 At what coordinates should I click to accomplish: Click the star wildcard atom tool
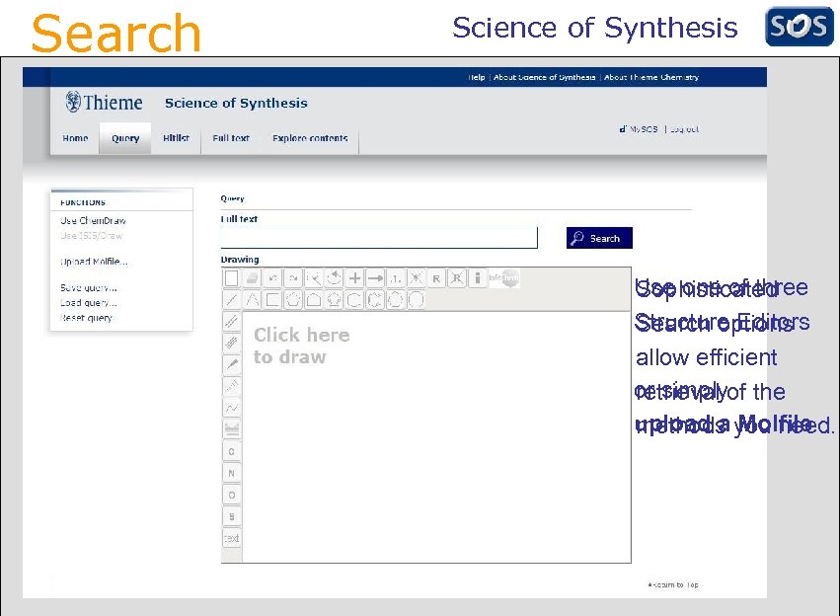tap(416, 278)
